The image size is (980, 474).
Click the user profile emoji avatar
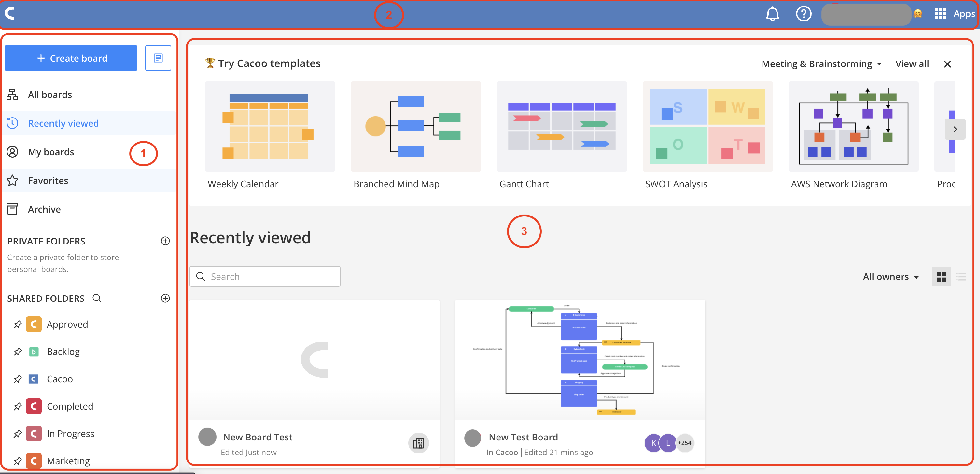(917, 14)
